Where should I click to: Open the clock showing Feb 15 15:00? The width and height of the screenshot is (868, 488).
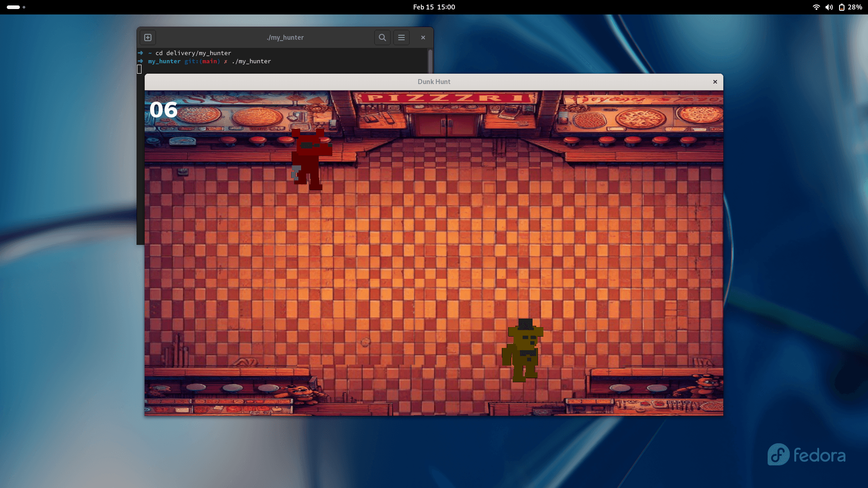(x=434, y=7)
